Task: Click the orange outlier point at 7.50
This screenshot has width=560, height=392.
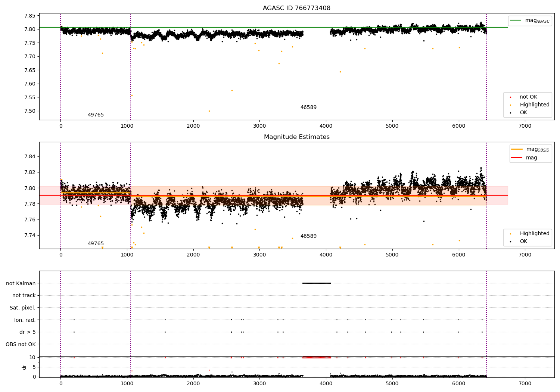Action: [x=209, y=111]
